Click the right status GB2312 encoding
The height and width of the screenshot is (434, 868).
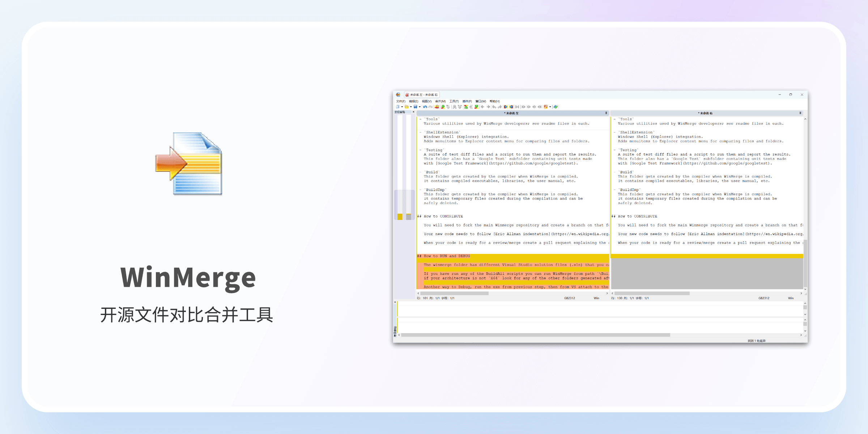tap(764, 298)
